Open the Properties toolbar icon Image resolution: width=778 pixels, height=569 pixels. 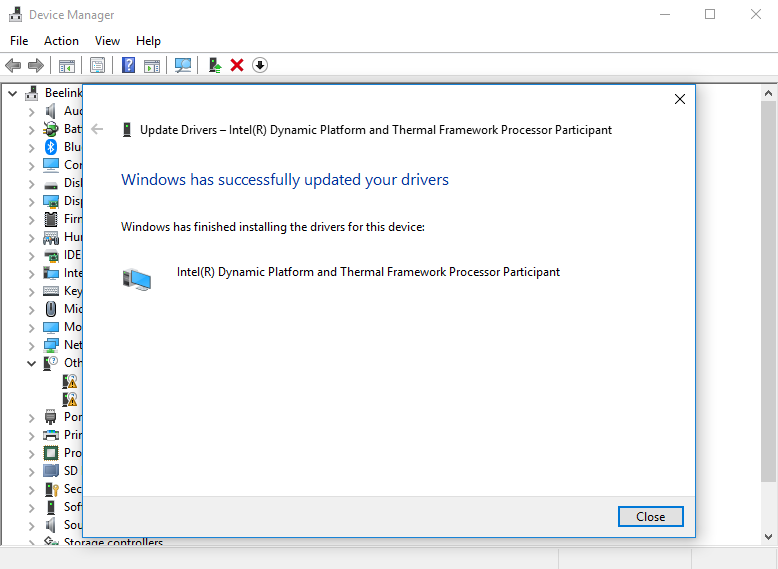tap(97, 65)
